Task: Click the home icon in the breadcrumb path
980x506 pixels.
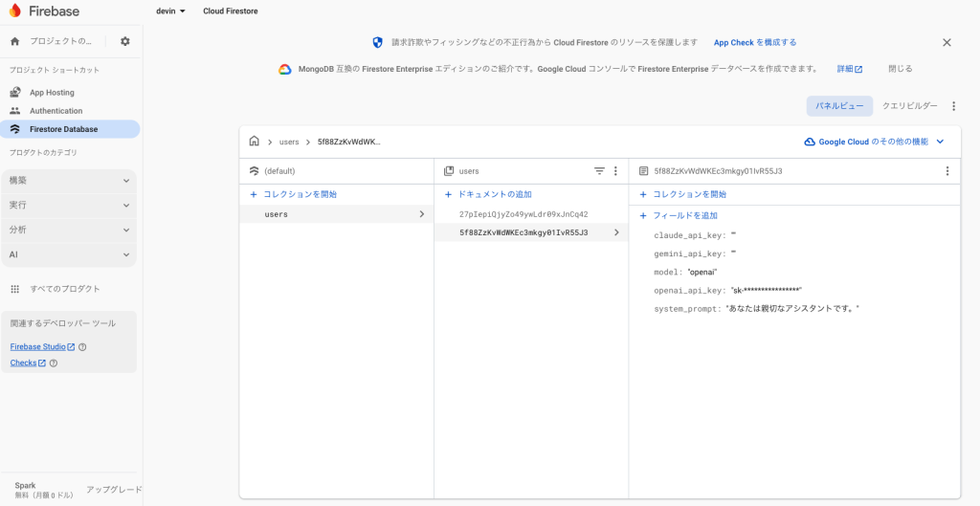Action: 254,142
